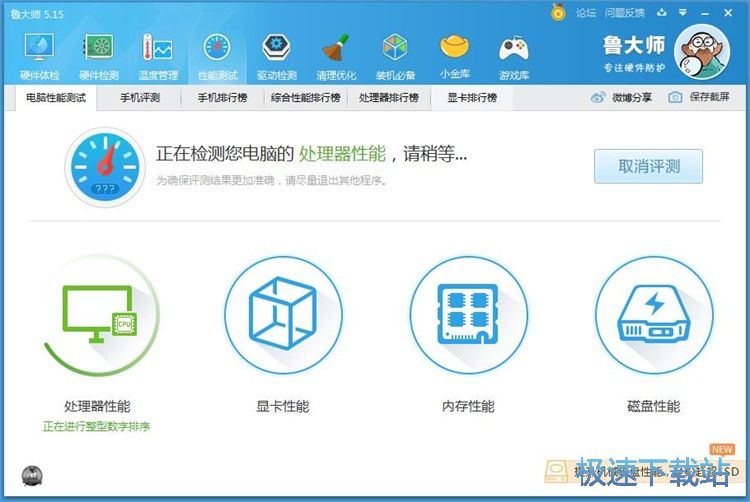Open the 硬件检测 hardware detection module
This screenshot has width=750, height=502.
(x=99, y=56)
